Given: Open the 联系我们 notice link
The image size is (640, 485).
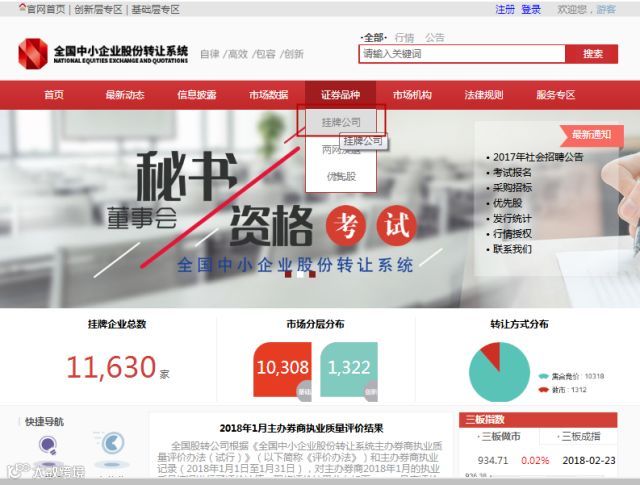Looking at the screenshot, I should 512,249.
